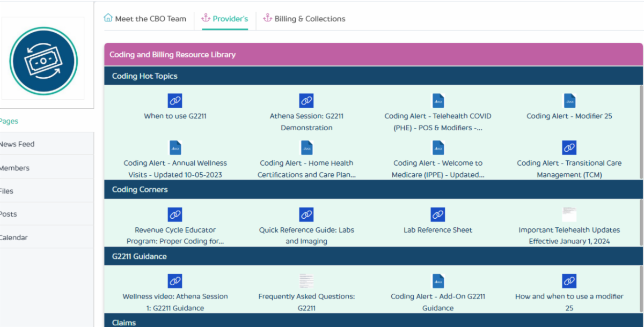Open How and when to use modifier 25
Viewport: 644px width, 327px height.
coord(569,302)
